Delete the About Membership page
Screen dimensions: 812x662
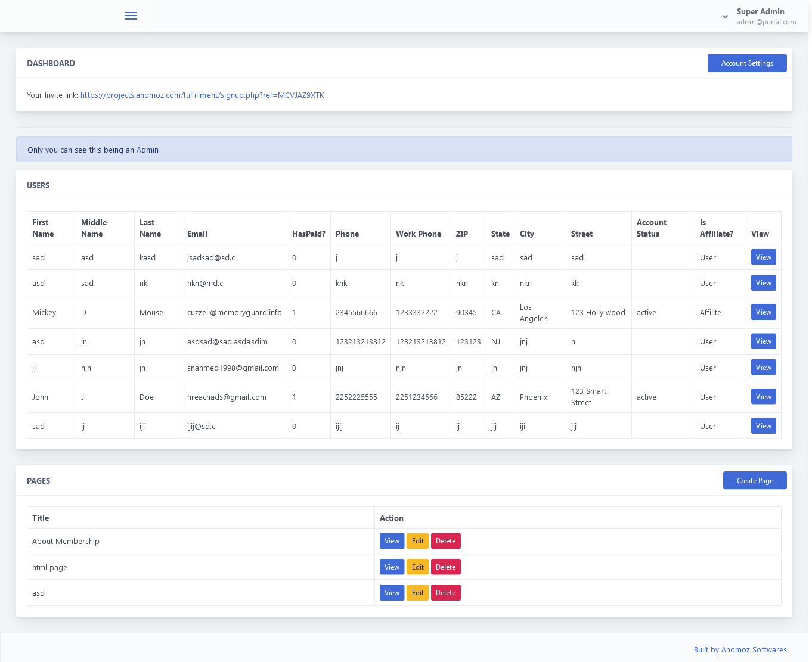pos(445,541)
